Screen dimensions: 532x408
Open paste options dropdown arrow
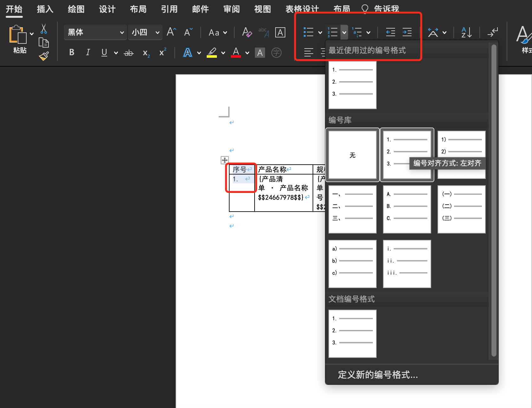pos(32,34)
